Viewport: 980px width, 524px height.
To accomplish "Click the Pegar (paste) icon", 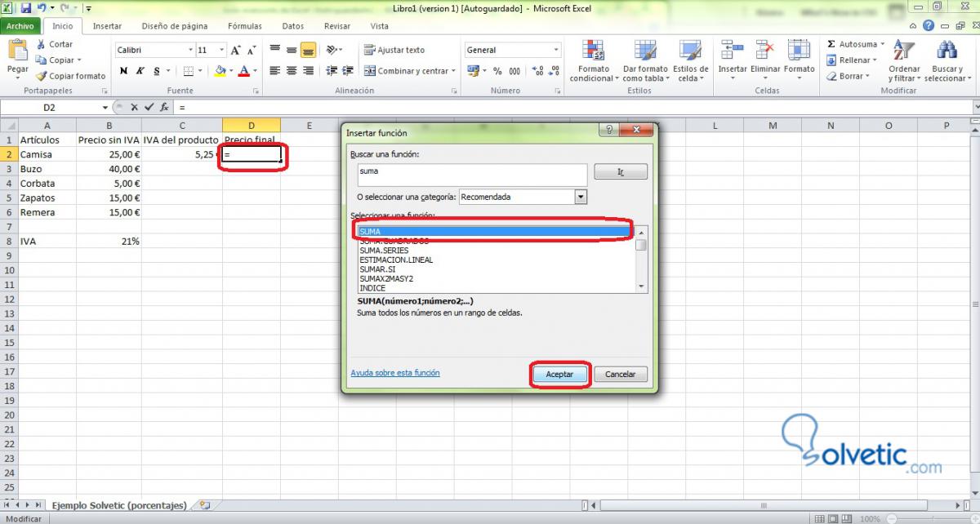I will click(16, 51).
